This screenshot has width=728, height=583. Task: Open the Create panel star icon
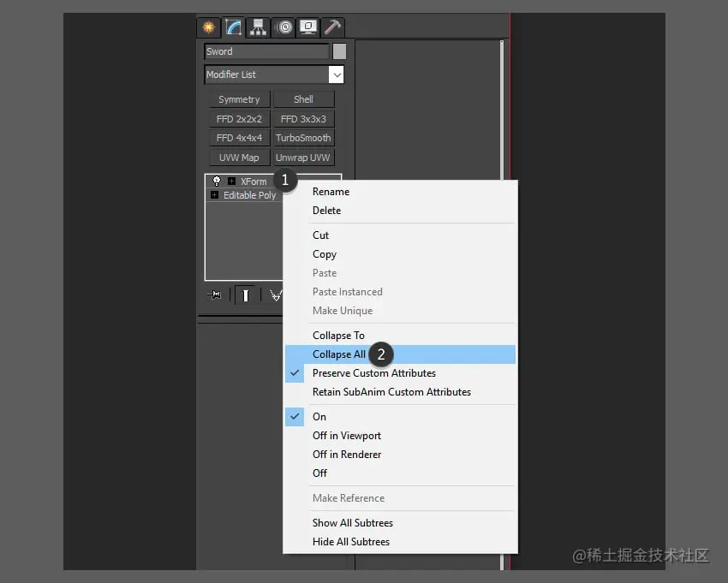(x=208, y=27)
